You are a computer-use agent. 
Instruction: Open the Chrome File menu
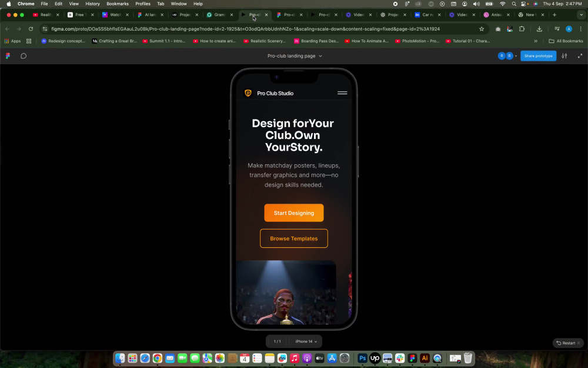pyautogui.click(x=44, y=4)
